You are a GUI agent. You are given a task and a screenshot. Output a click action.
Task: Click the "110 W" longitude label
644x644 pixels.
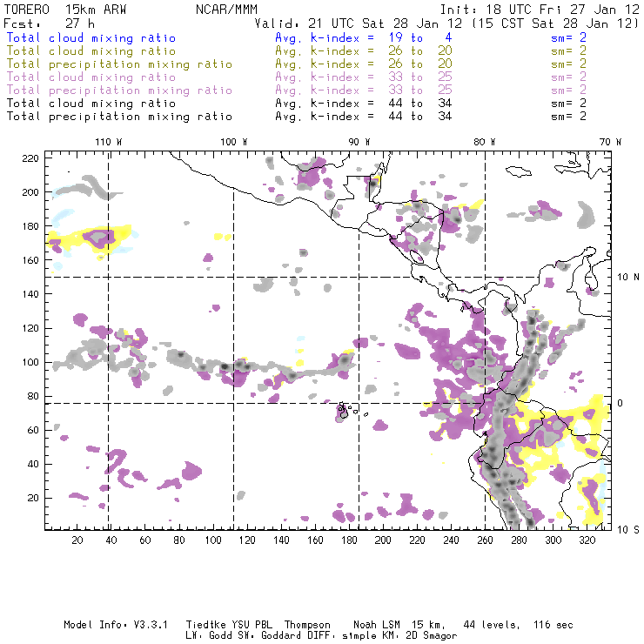pyautogui.click(x=109, y=142)
